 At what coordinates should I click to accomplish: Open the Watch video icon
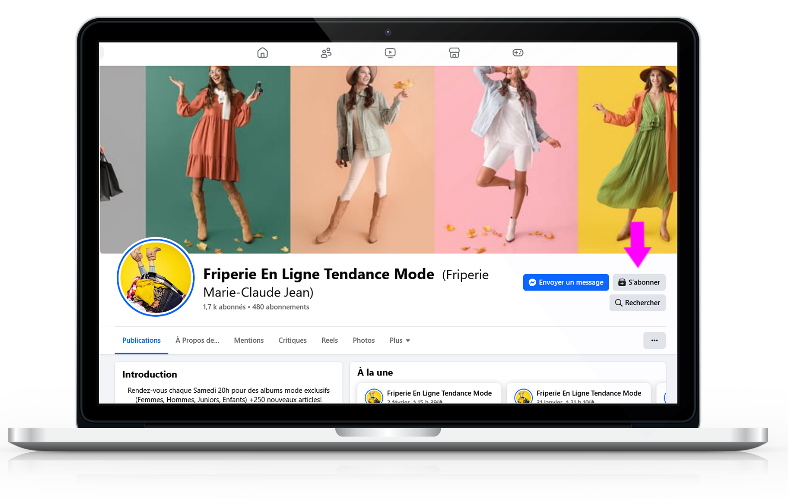tap(390, 53)
